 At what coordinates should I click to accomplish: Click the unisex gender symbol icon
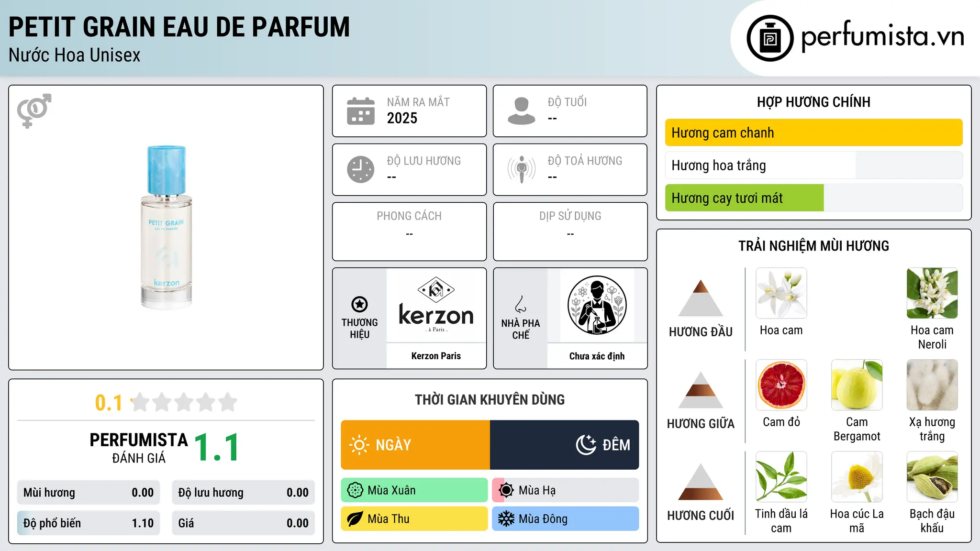[x=34, y=110]
